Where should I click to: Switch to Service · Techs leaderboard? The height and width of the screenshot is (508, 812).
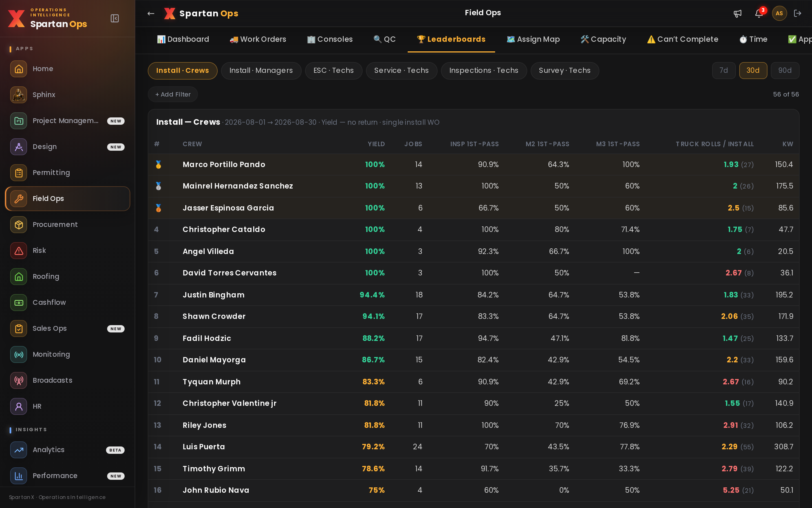point(401,71)
